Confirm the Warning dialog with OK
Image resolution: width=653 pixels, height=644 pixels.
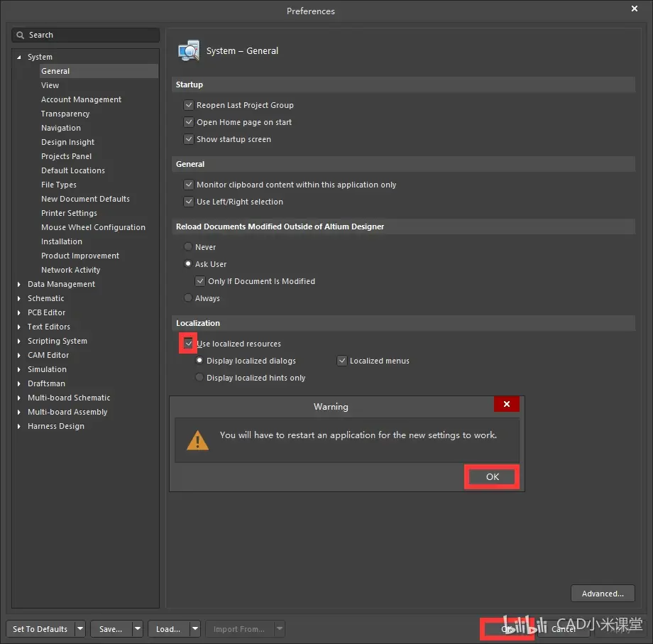(x=493, y=476)
